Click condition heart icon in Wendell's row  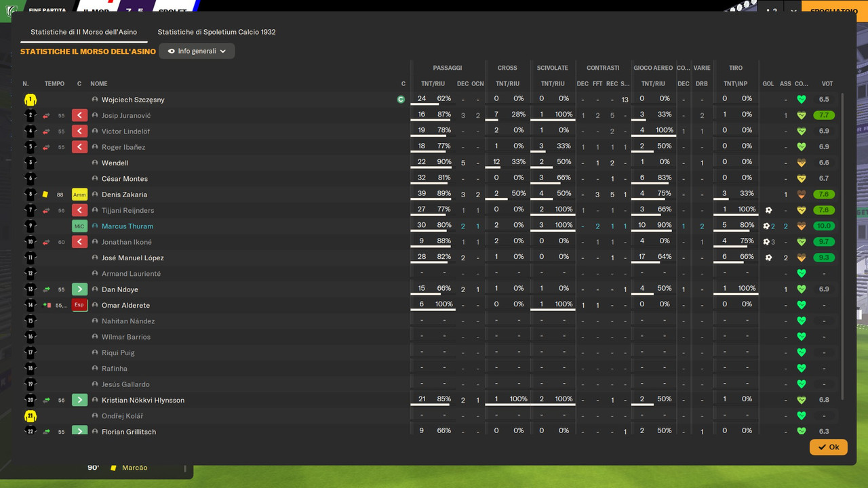click(802, 163)
